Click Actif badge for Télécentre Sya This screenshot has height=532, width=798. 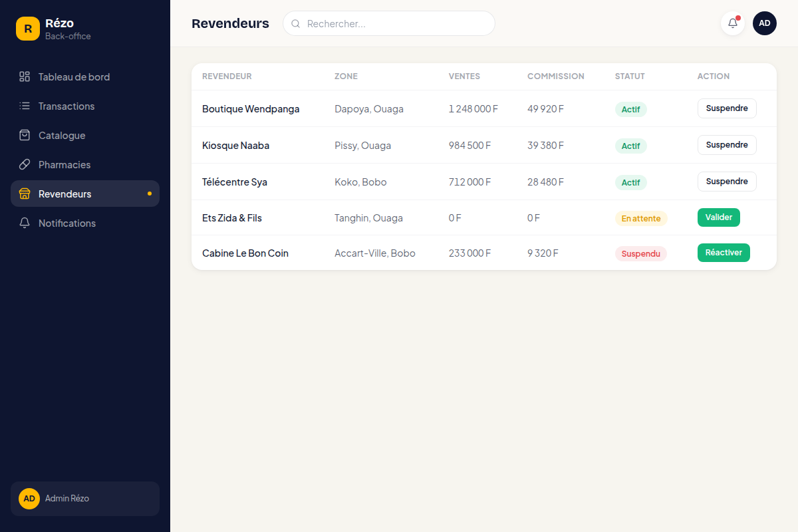point(631,182)
